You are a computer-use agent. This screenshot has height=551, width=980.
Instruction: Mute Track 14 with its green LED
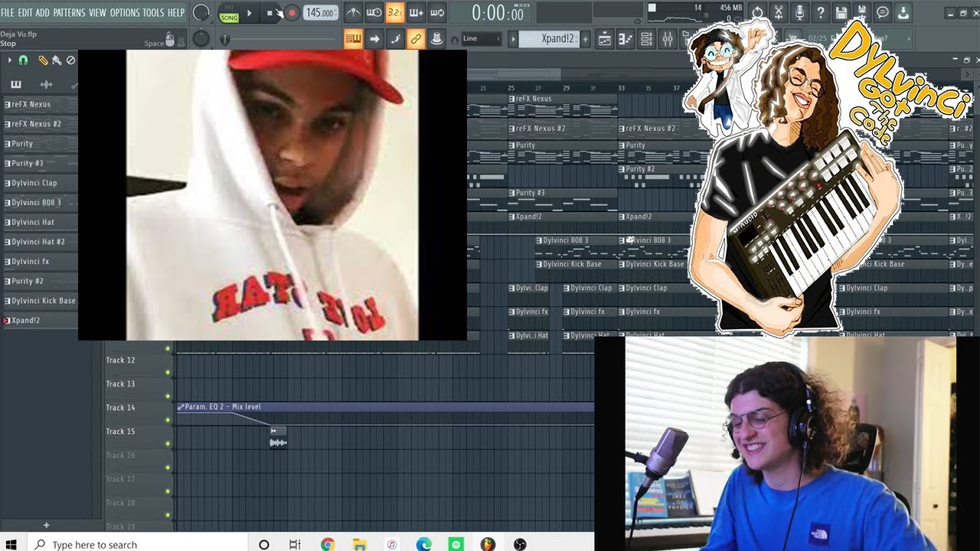168,420
